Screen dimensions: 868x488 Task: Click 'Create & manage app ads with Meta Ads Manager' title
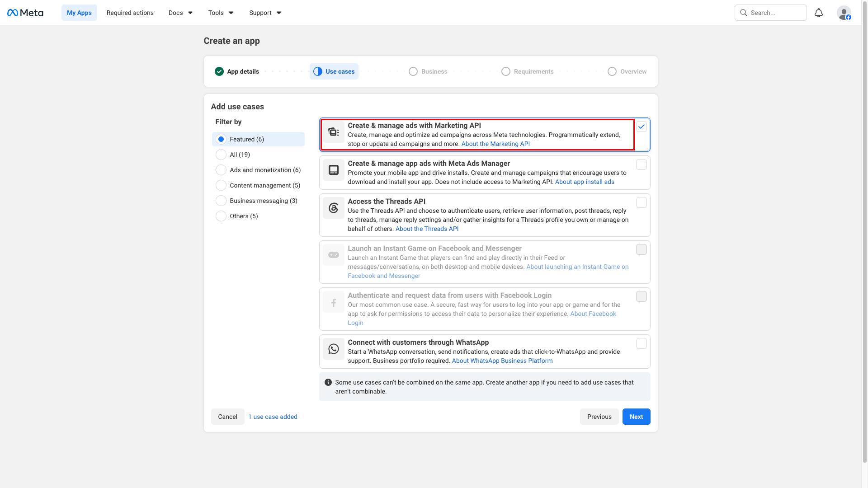(429, 164)
